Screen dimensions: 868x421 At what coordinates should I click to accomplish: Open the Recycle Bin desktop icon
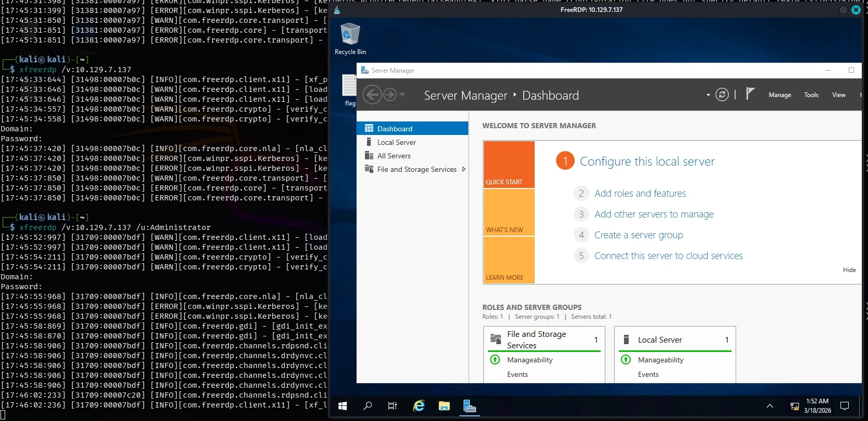point(350,39)
